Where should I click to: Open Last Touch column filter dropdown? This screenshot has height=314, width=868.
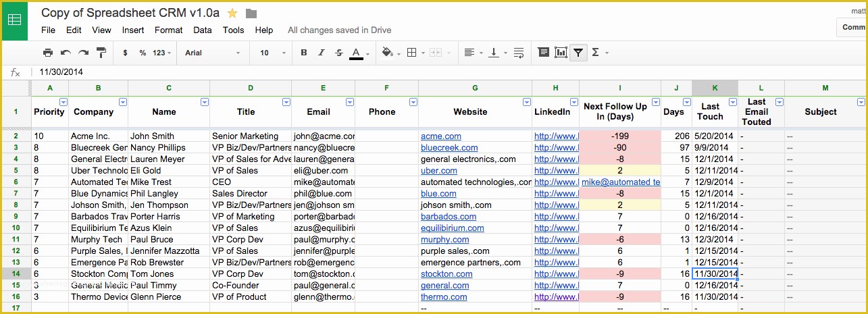[x=733, y=103]
